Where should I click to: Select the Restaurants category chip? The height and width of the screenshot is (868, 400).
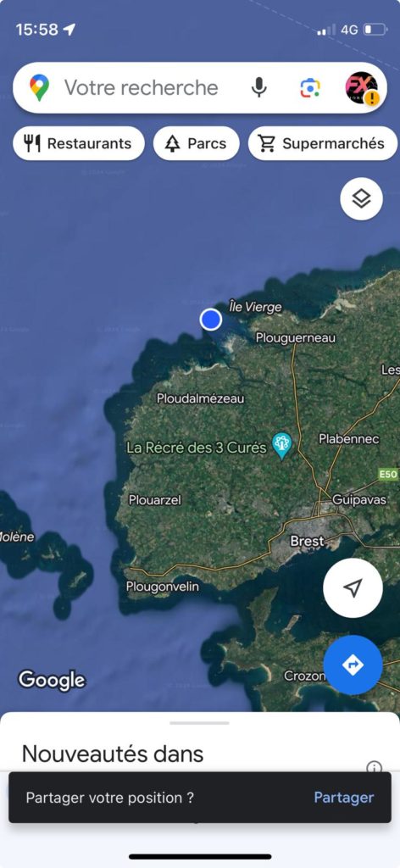[79, 143]
